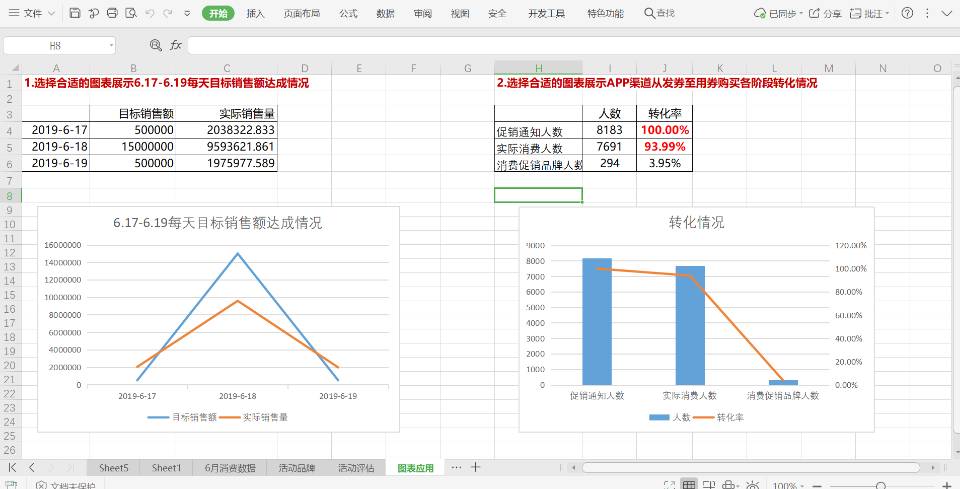Switch to 6月消费数据 sheet tab
960x489 pixels.
coord(230,468)
